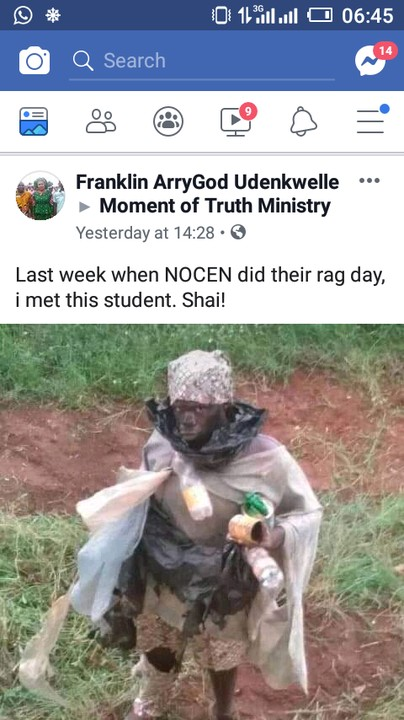The image size is (404, 720).
Task: Tap the WhatsApp notification in status bar
Action: [x=23, y=15]
